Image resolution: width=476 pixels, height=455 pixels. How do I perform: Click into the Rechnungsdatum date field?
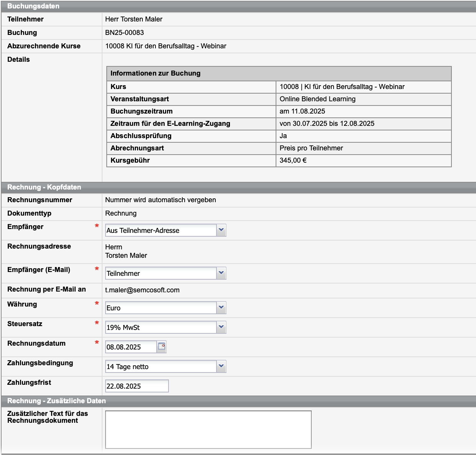click(x=131, y=347)
